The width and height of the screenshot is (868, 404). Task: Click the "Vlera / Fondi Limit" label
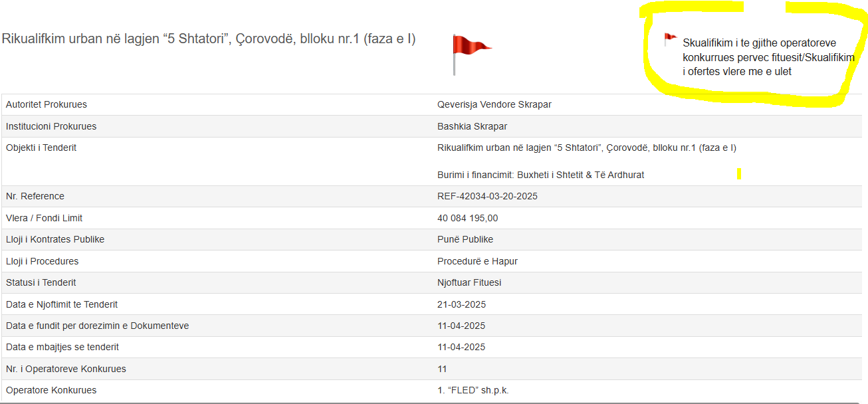[x=44, y=218]
